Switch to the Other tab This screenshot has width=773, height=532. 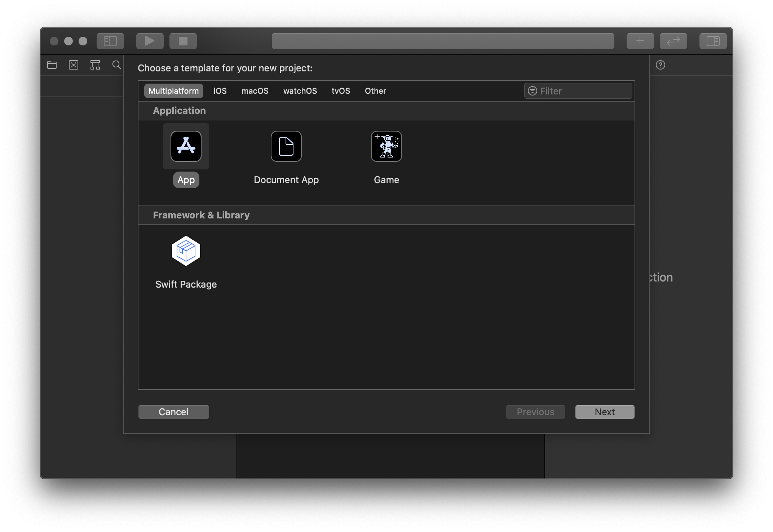pos(375,90)
